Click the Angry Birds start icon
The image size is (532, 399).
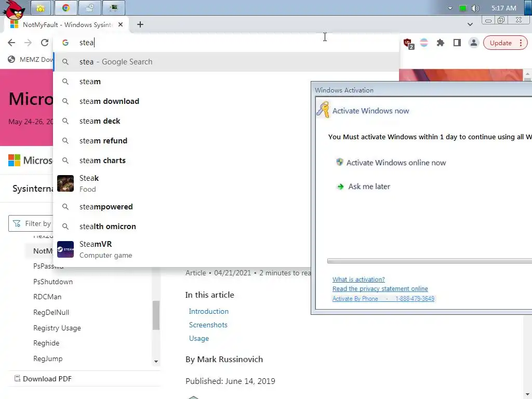14,9
